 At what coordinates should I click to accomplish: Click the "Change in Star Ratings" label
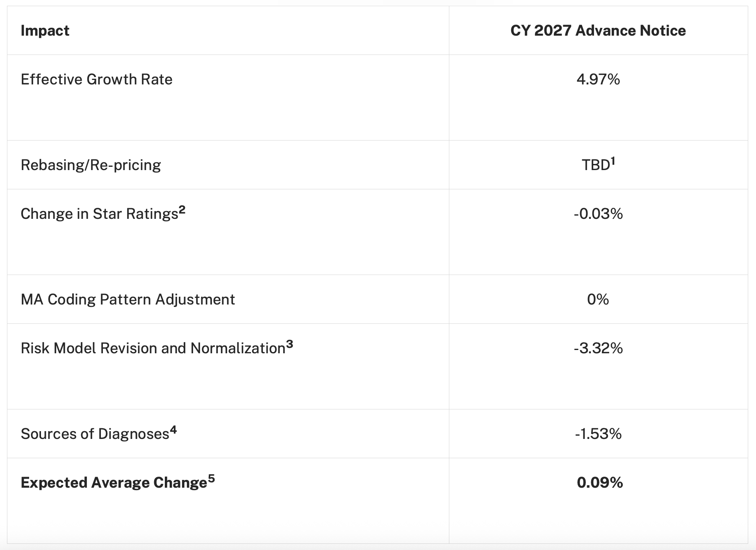[99, 214]
